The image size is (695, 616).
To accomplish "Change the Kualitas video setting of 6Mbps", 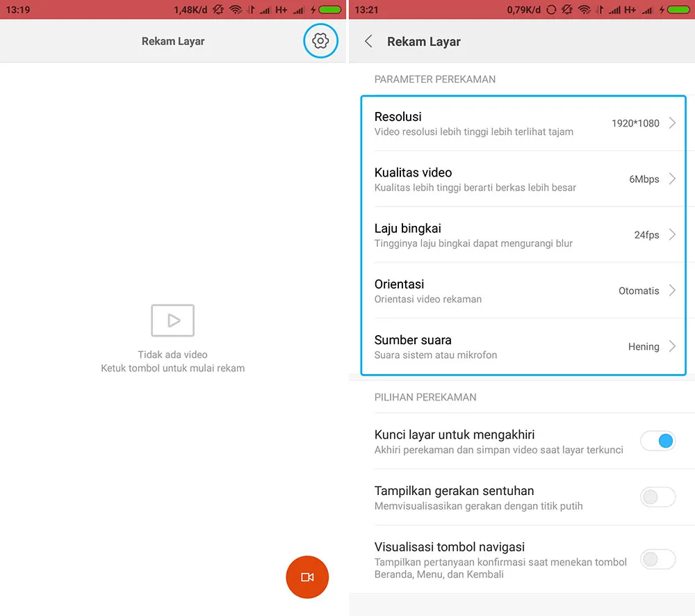I will pyautogui.click(x=523, y=179).
